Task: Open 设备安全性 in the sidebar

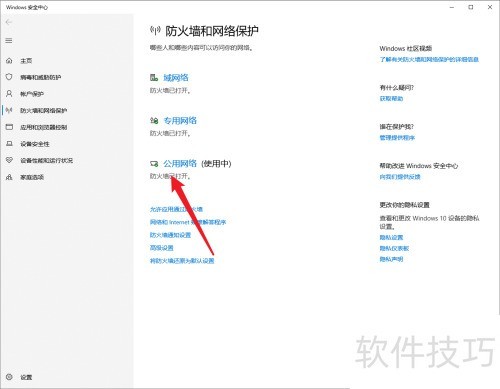Action: coord(35,144)
